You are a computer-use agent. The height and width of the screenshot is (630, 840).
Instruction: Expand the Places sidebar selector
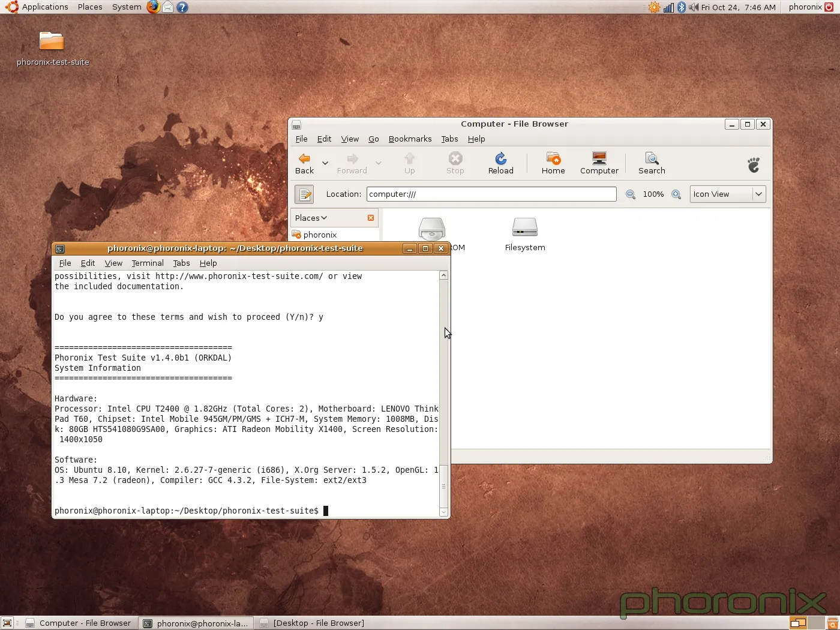coord(311,218)
